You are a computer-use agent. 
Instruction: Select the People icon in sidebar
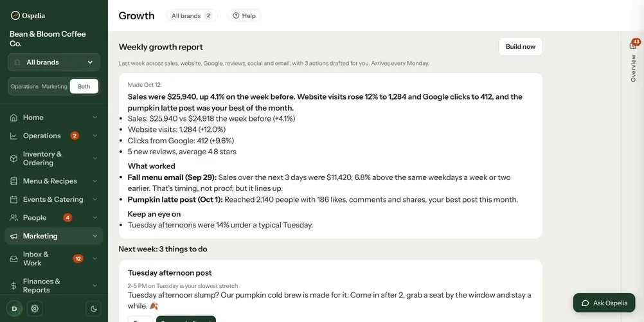13,218
